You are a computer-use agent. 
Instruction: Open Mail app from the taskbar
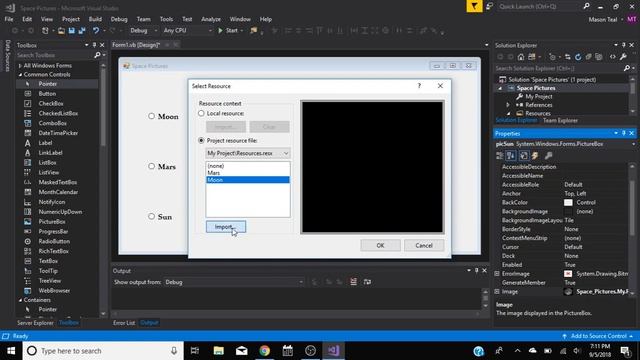(x=242, y=351)
